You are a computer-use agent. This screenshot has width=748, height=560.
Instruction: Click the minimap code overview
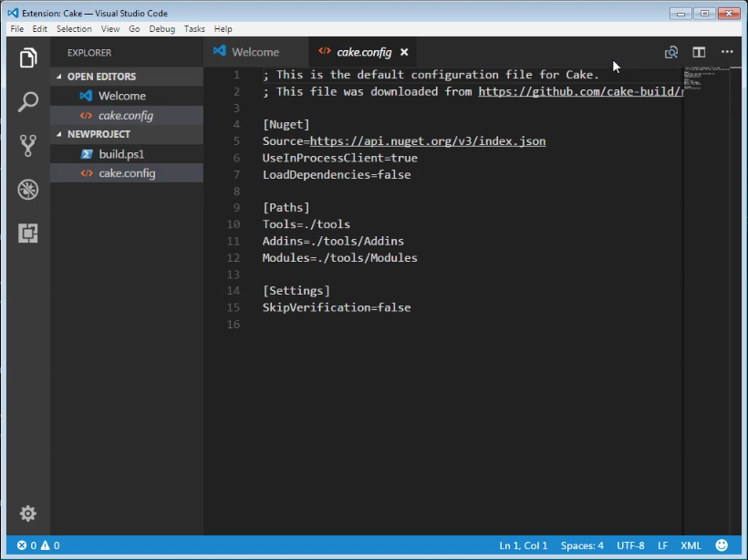[707, 78]
